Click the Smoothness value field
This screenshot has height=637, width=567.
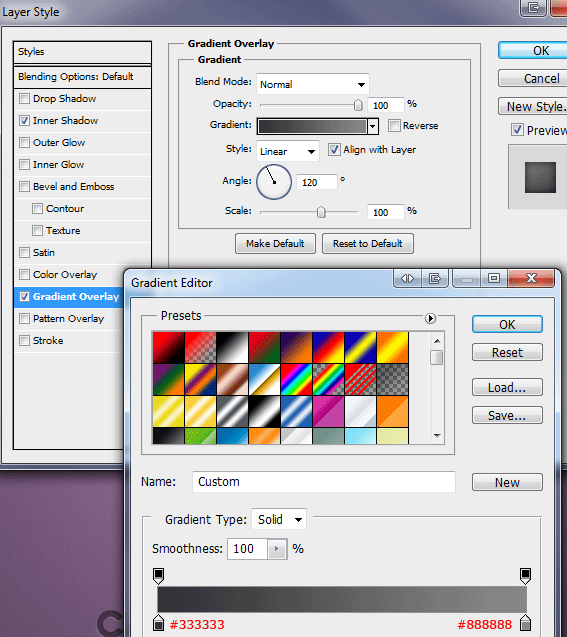(247, 549)
